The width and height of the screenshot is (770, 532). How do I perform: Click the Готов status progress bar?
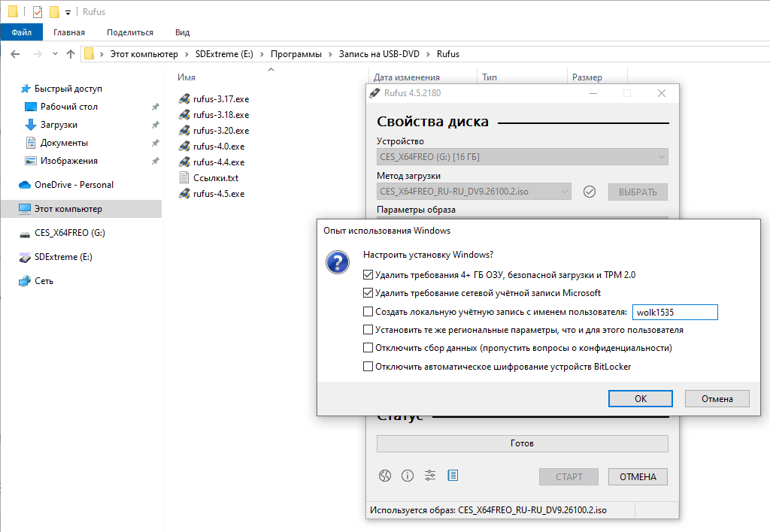coord(523,443)
